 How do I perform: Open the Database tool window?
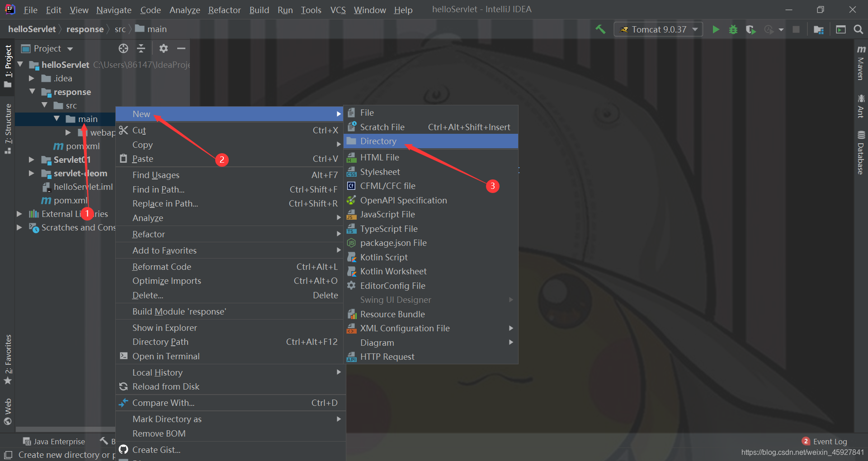tap(861, 152)
